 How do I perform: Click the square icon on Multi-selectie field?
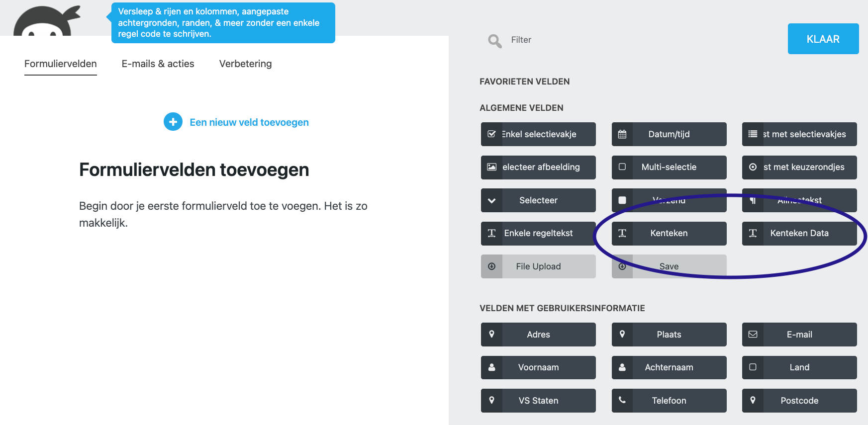(x=622, y=167)
